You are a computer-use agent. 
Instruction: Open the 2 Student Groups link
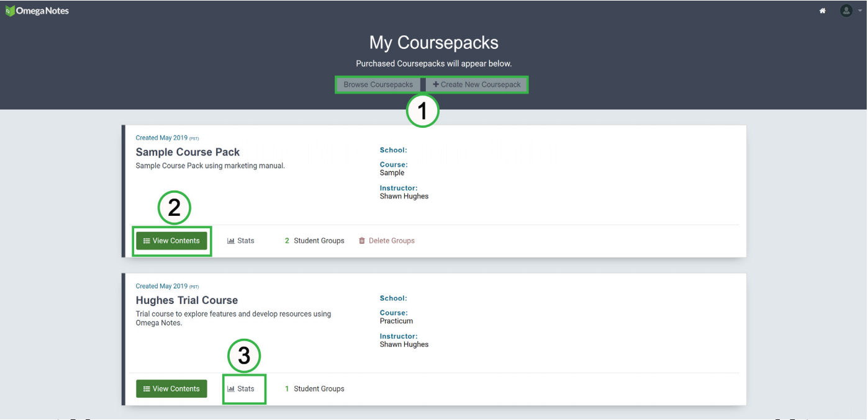(x=314, y=241)
